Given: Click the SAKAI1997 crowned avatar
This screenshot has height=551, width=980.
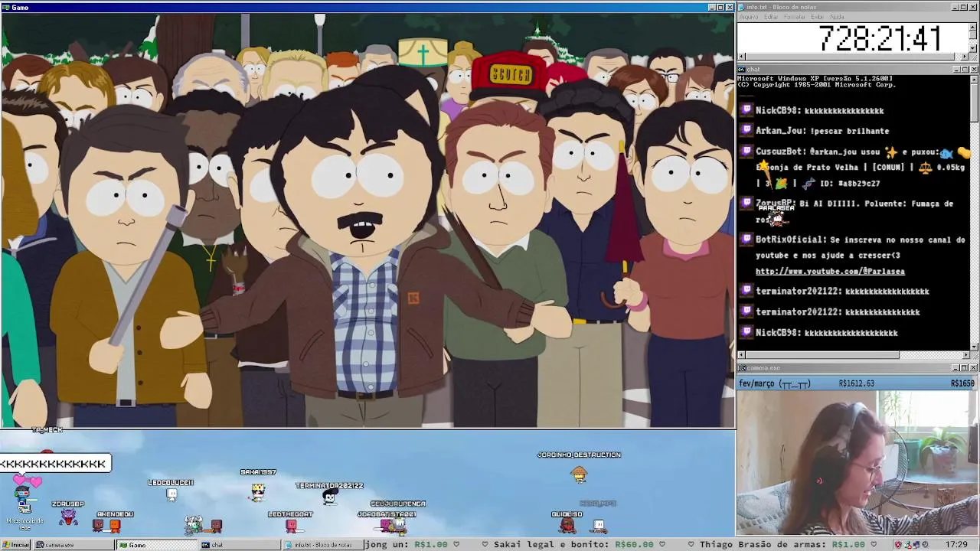Looking at the screenshot, I should coord(258,491).
